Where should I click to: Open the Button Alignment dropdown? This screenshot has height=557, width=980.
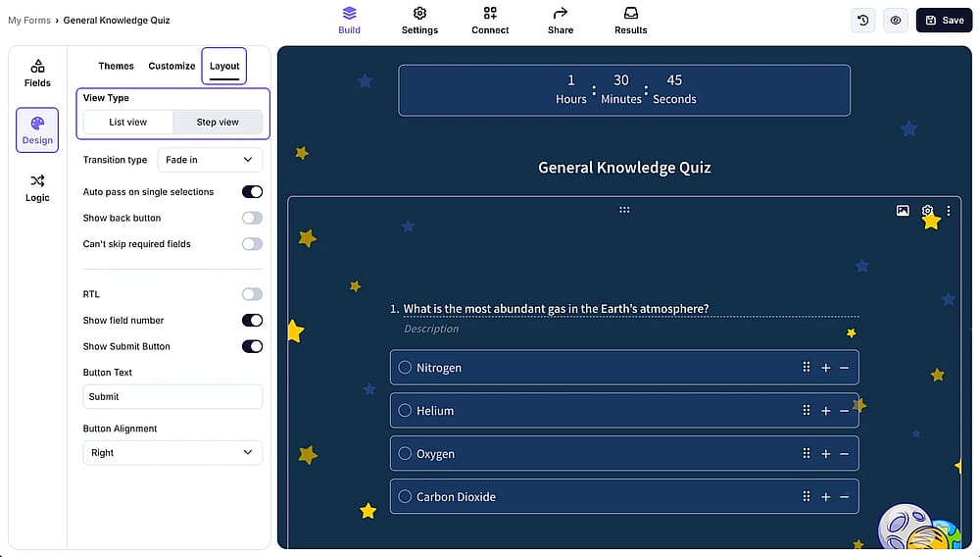coord(172,453)
